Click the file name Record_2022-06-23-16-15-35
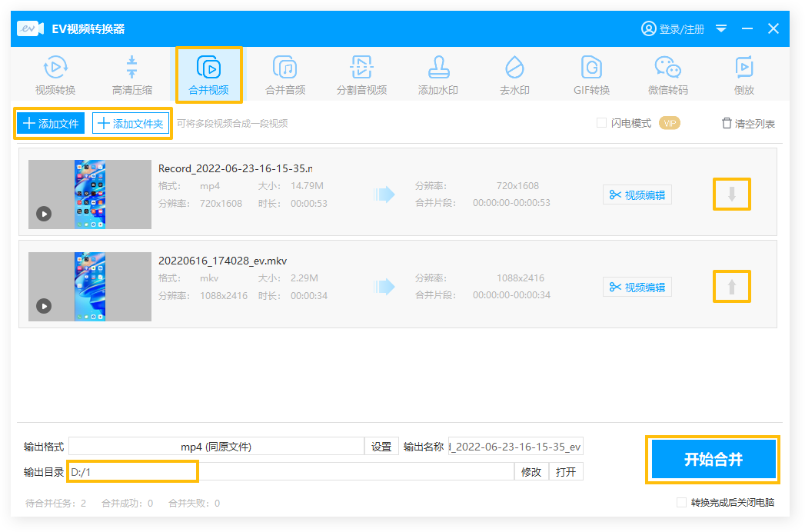 pyautogui.click(x=235, y=168)
